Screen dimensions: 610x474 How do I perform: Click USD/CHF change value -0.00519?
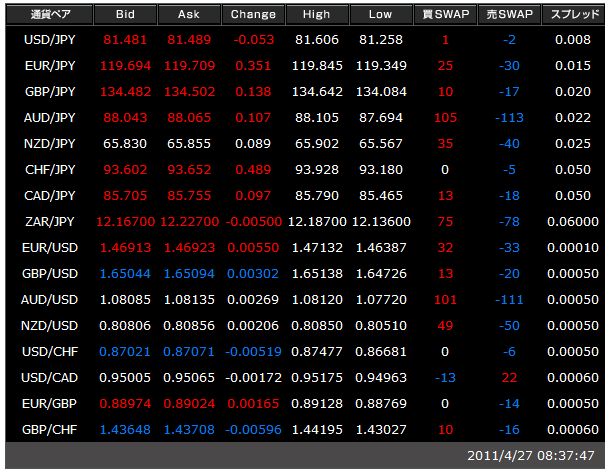[253, 352]
